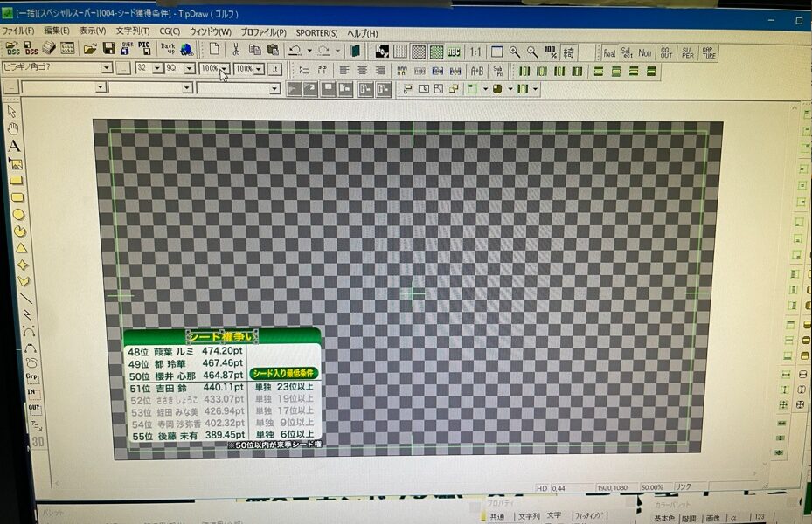The width and height of the screenshot is (812, 524).
Task: Open the 文字列(T) menu
Action: click(133, 32)
